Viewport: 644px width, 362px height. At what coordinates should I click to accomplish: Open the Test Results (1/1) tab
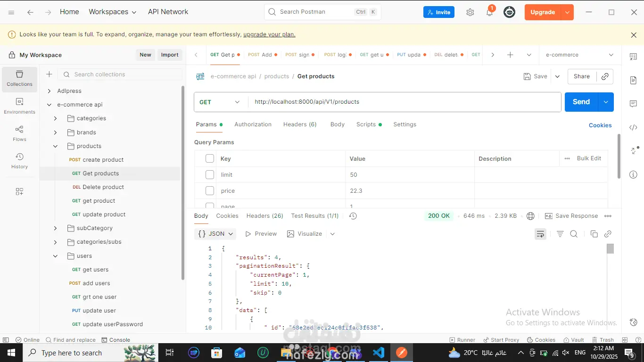pos(315,216)
